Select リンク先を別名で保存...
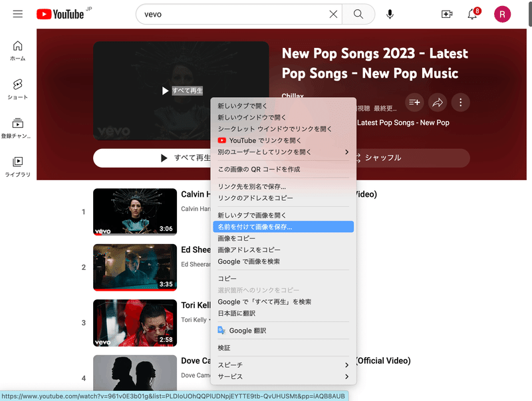This screenshot has height=401, width=532. pyautogui.click(x=283, y=187)
